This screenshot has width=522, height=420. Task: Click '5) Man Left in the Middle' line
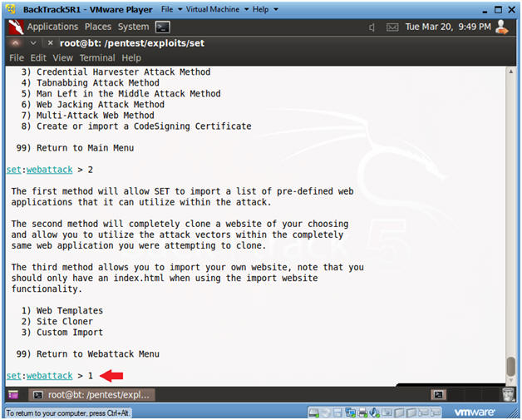[121, 94]
